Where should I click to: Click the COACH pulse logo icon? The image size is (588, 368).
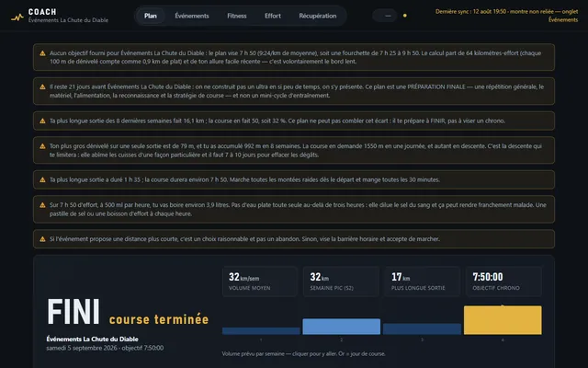[17, 17]
